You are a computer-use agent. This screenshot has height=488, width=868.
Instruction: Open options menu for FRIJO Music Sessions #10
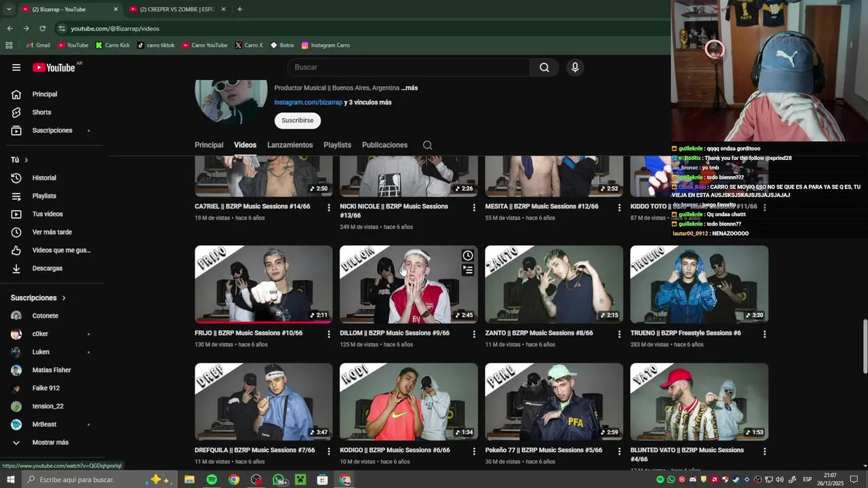click(329, 334)
